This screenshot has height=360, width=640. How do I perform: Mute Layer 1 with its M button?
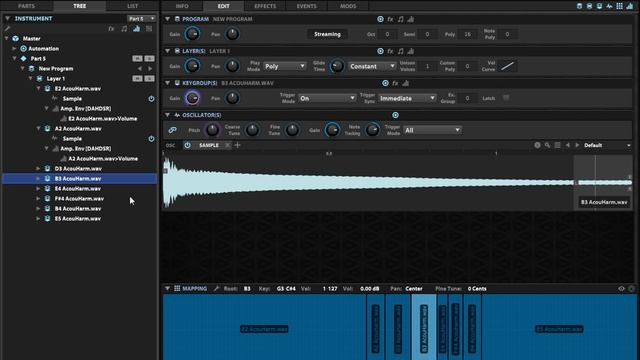(137, 78)
